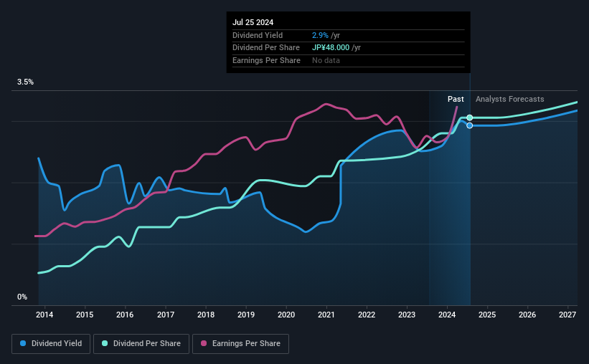
Task: Click the 2027 x-axis label
Action: click(x=567, y=315)
